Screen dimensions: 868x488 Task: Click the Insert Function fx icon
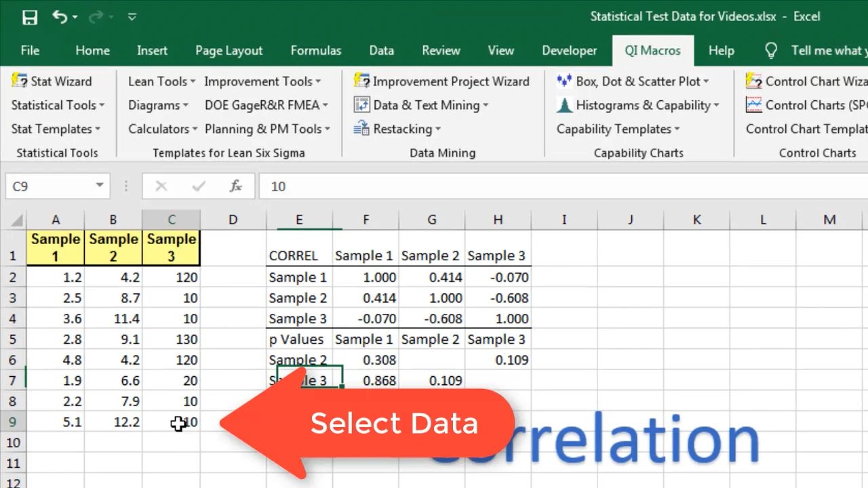235,186
